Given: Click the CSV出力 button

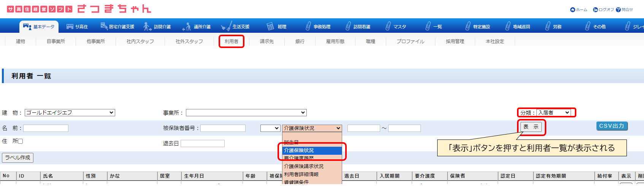Looking at the screenshot, I should click(612, 126).
